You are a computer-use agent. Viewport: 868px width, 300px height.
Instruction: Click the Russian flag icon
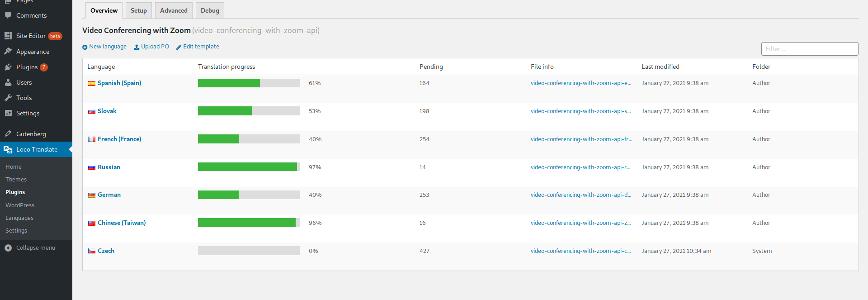tap(92, 167)
